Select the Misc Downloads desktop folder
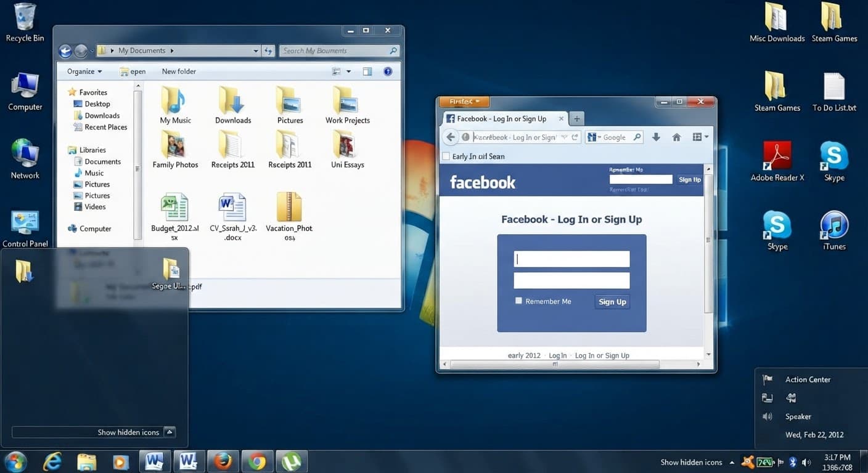This screenshot has height=473, width=868. [x=777, y=23]
